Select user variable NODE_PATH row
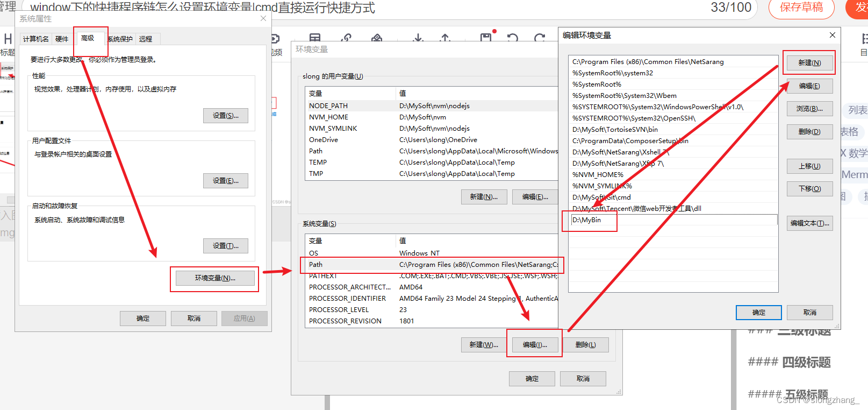This screenshot has width=868, height=410. coord(432,106)
